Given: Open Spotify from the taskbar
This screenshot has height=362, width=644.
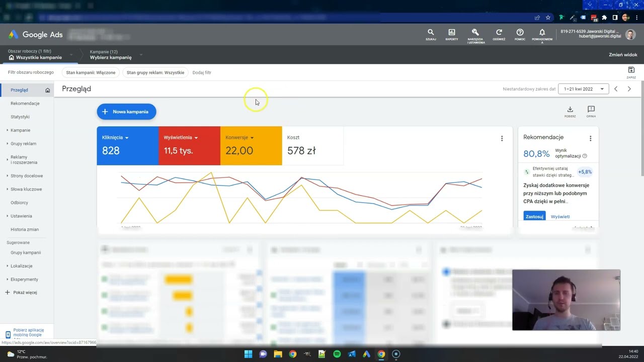Looking at the screenshot, I should 337,354.
